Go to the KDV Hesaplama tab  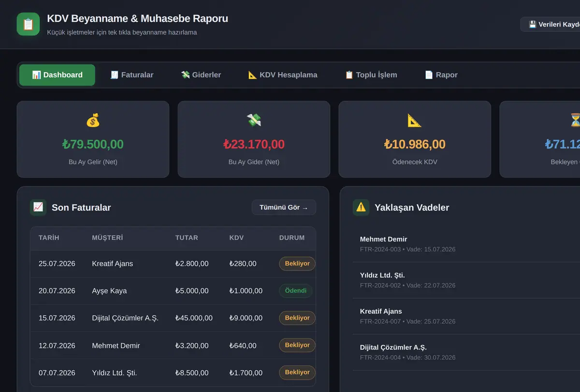click(283, 75)
